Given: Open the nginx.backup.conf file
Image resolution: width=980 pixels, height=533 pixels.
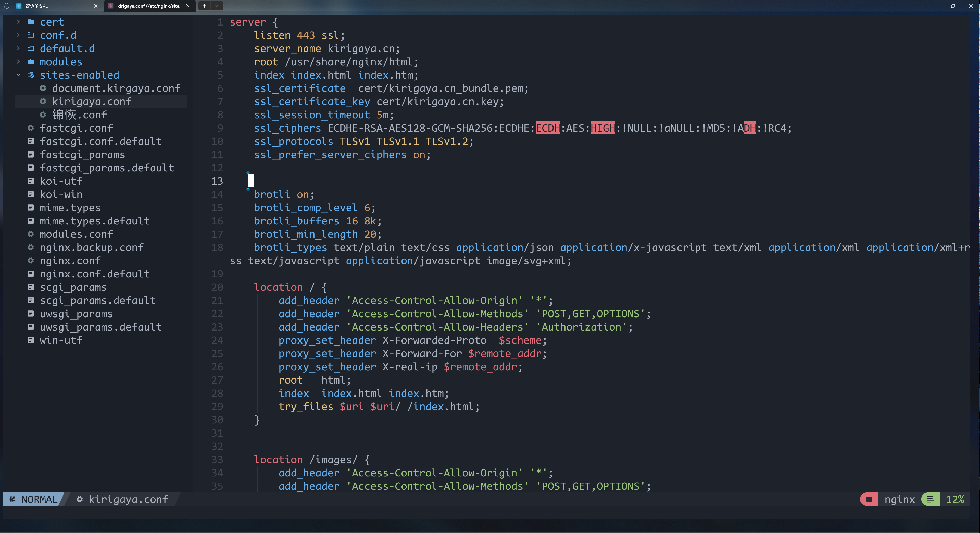Looking at the screenshot, I should click(x=92, y=247).
